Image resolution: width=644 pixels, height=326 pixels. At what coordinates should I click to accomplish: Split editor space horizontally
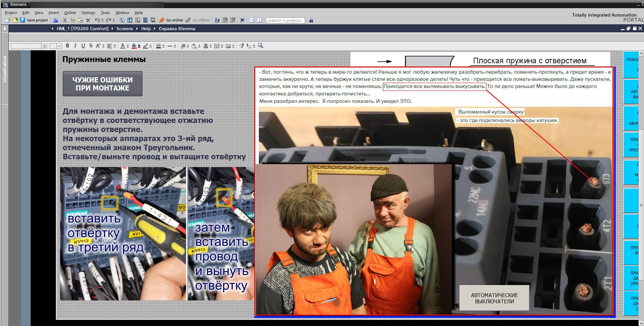(251, 20)
